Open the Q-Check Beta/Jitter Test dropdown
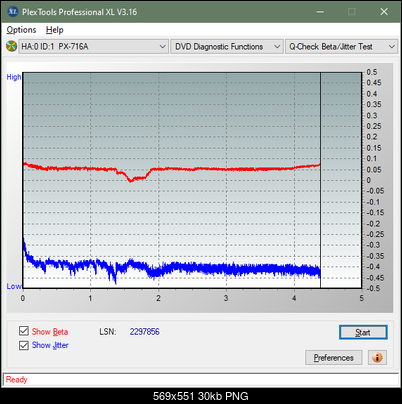 [x=342, y=47]
